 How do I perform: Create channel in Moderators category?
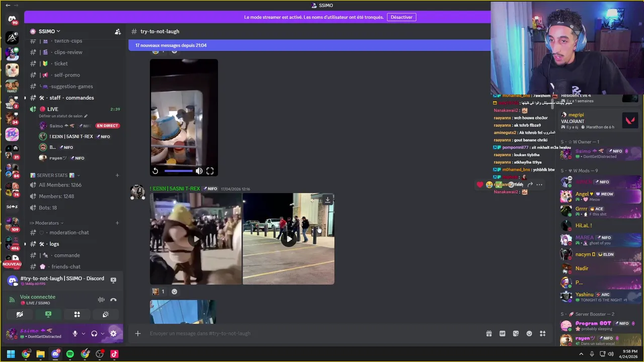(x=117, y=223)
